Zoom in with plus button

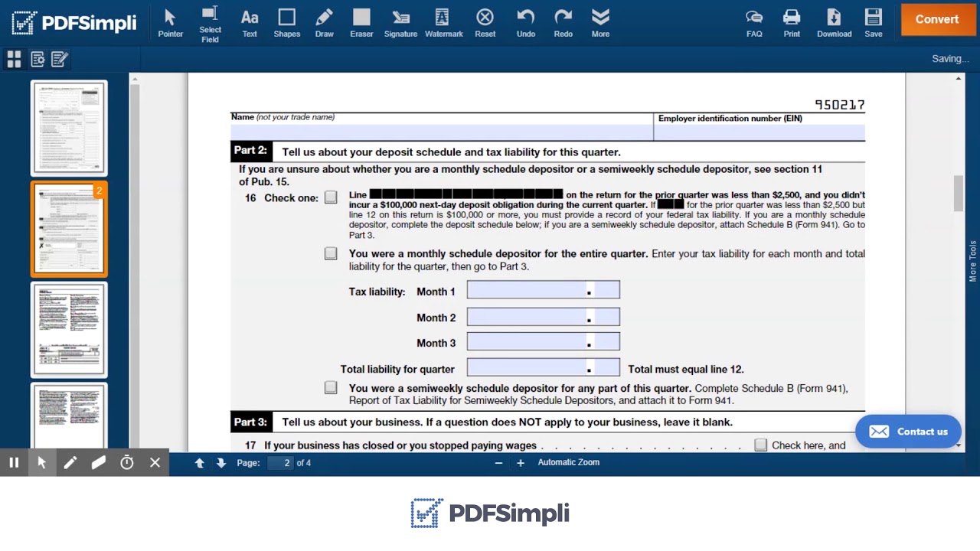pos(521,462)
